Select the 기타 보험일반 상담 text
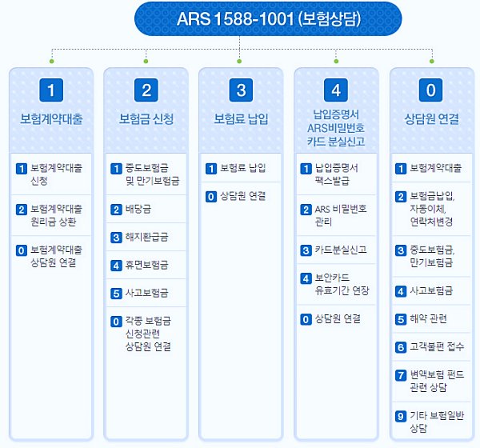The width and height of the screenshot is (480, 448). [x=437, y=422]
